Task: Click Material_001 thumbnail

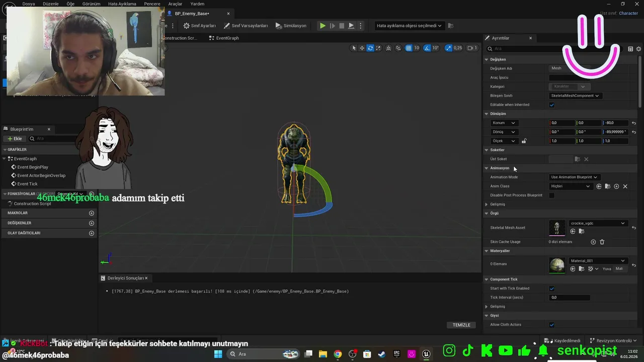Action: (557, 265)
